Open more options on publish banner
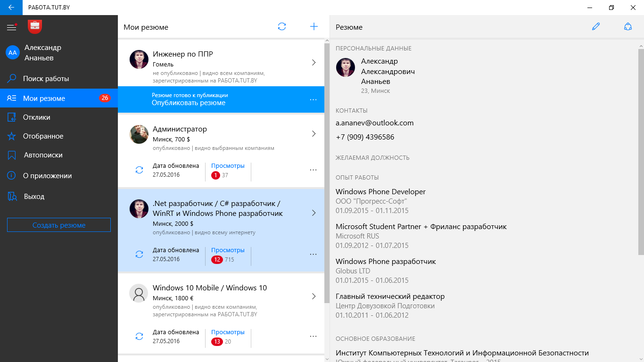 (313, 100)
